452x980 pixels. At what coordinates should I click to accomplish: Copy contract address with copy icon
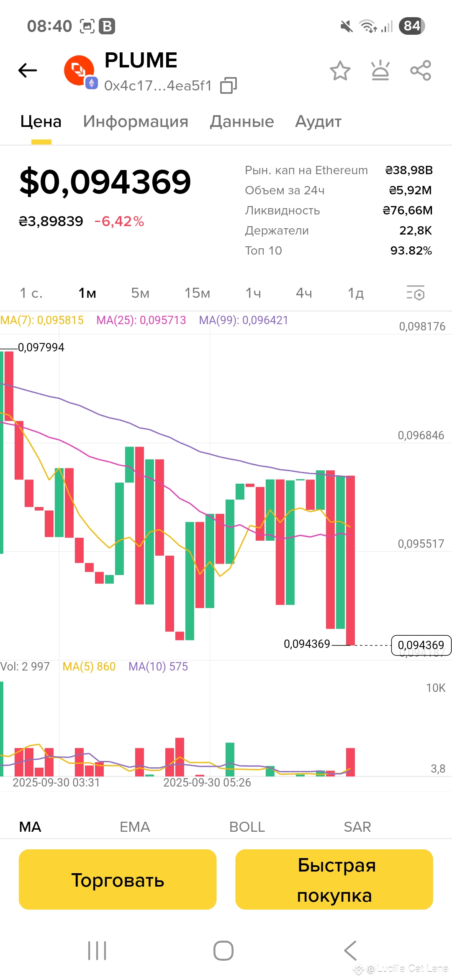229,85
